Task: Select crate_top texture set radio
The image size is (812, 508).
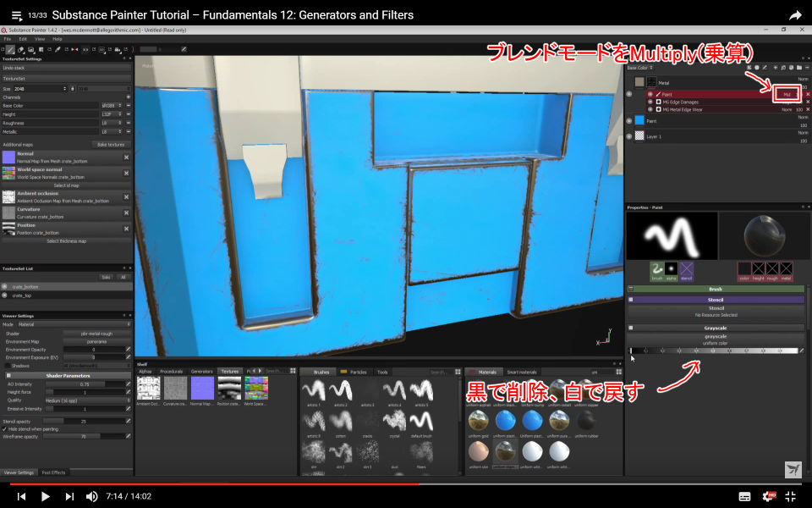Action: (x=5, y=295)
